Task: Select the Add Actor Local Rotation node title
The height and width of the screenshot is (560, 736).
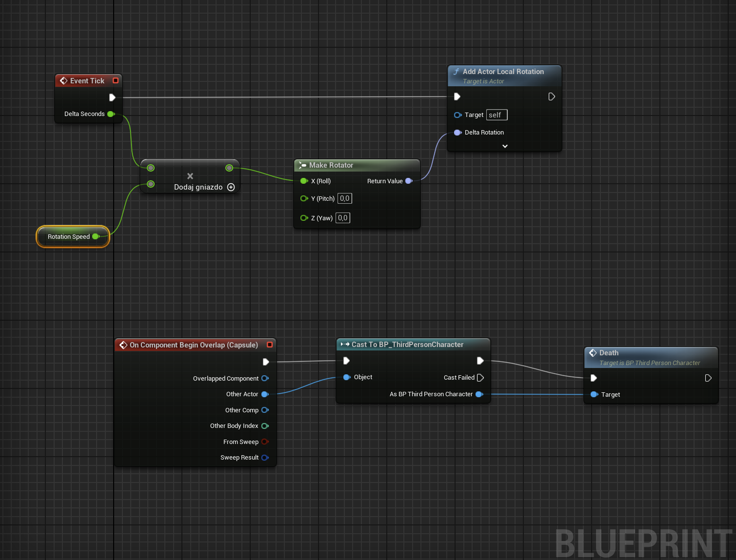Action: coord(503,72)
